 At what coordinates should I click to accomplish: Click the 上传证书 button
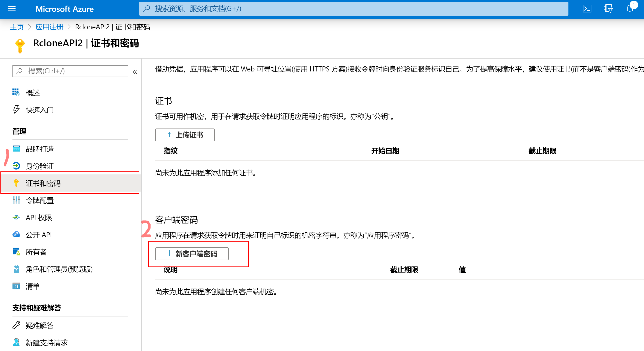tap(185, 135)
